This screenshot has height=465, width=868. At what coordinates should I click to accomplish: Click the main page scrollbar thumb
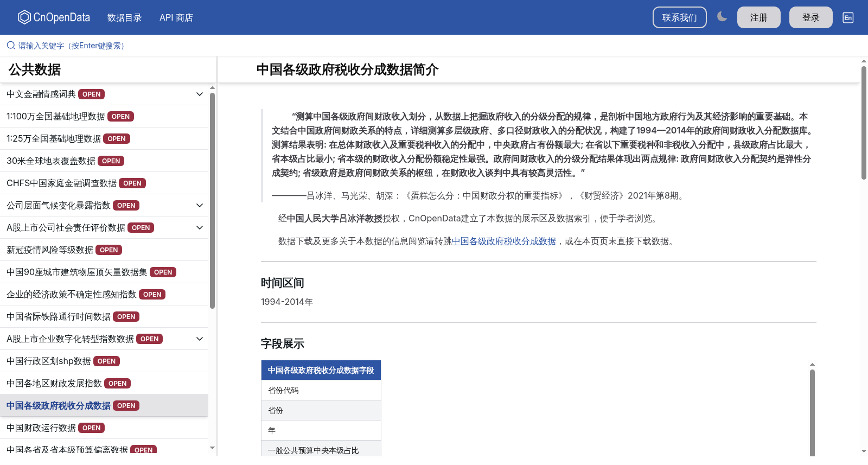[864, 123]
